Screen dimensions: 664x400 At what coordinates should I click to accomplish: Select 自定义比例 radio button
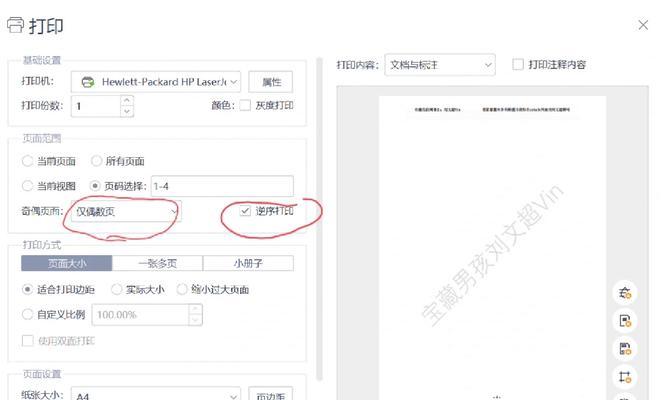point(27,314)
